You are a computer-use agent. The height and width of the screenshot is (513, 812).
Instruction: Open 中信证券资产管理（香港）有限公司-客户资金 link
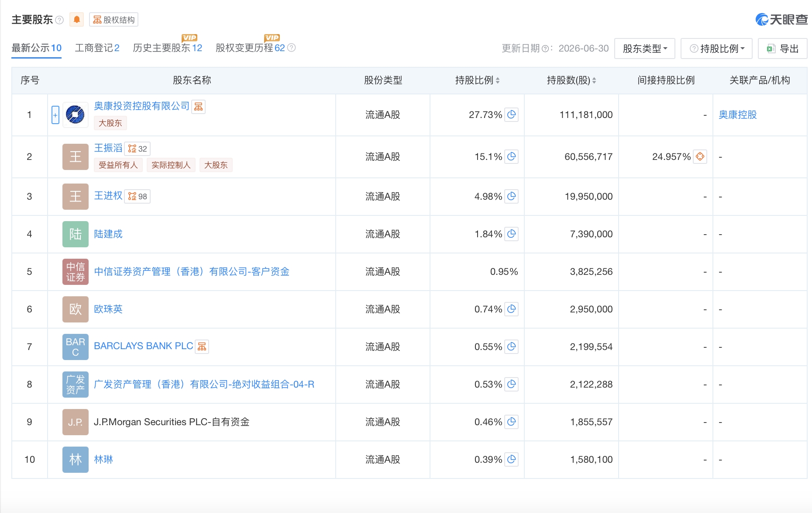point(192,272)
